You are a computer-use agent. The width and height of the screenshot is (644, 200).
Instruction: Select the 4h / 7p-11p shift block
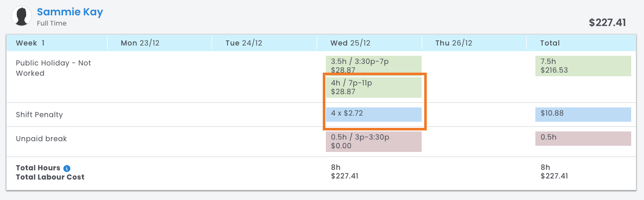[373, 87]
